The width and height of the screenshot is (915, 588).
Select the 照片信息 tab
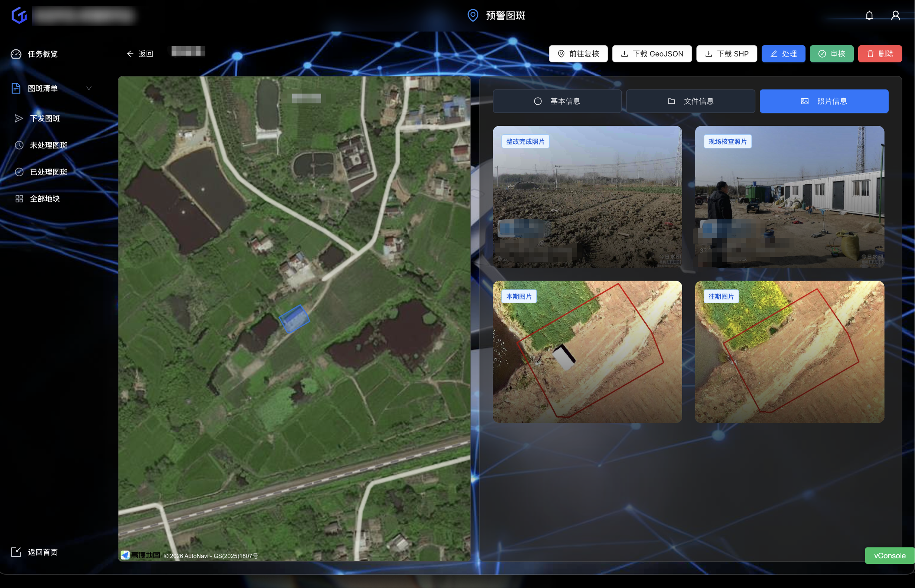[824, 101]
